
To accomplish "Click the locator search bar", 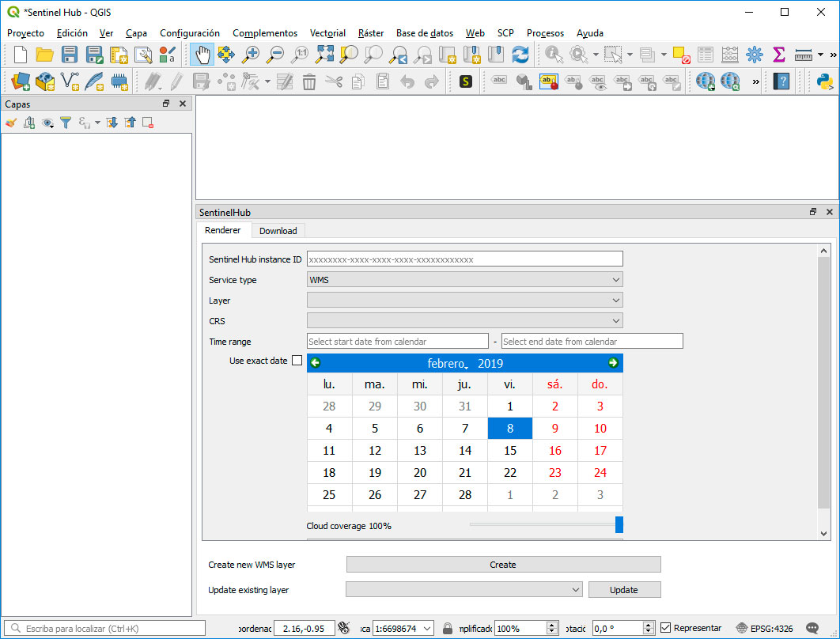I will pos(105,628).
